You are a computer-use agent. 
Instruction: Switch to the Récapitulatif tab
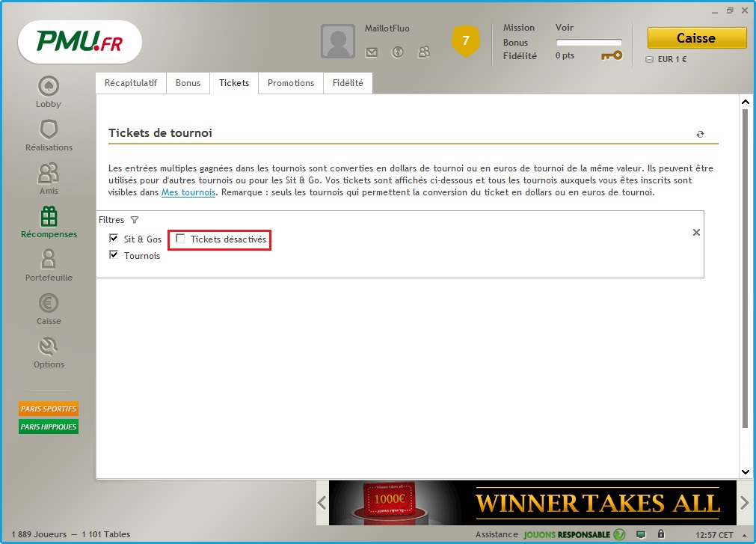(131, 83)
